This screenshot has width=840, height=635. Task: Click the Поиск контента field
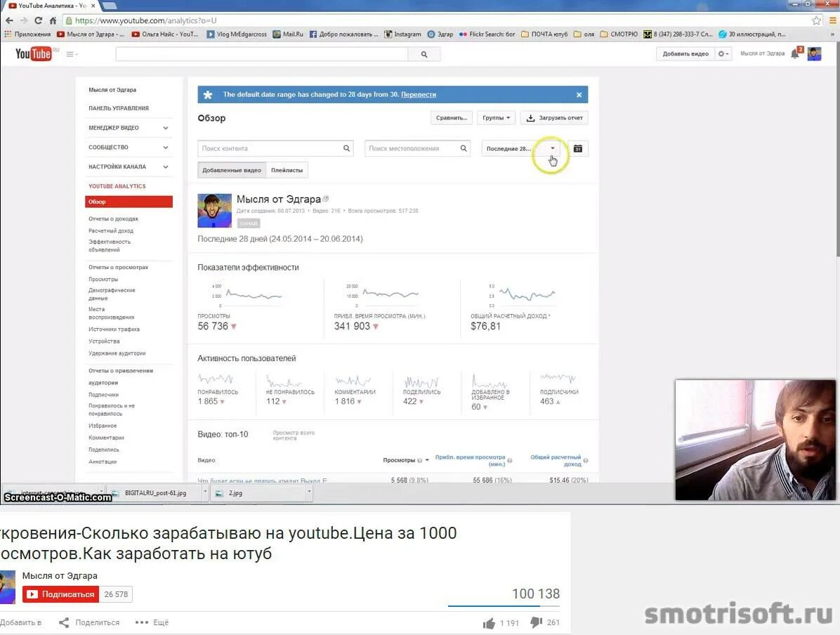pos(275,148)
